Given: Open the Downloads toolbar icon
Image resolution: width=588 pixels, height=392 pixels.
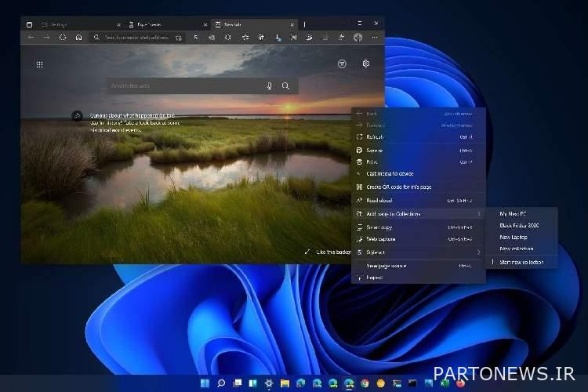Looking at the screenshot, I should tap(278, 38).
